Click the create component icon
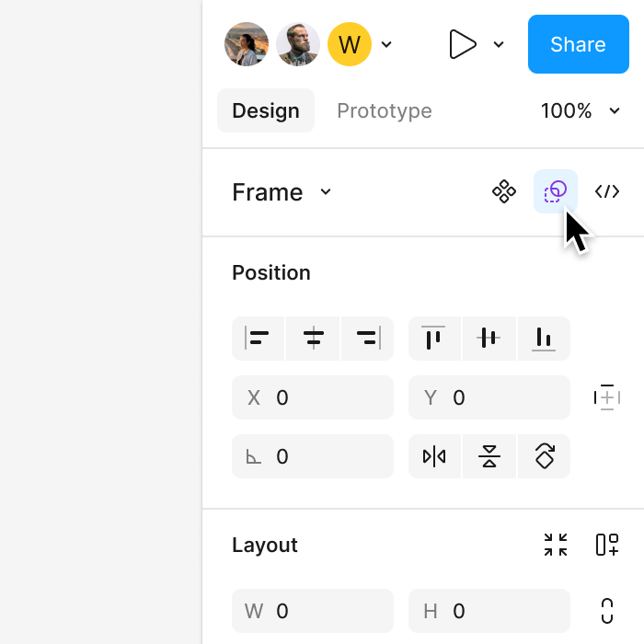This screenshot has width=644, height=644. click(x=503, y=191)
